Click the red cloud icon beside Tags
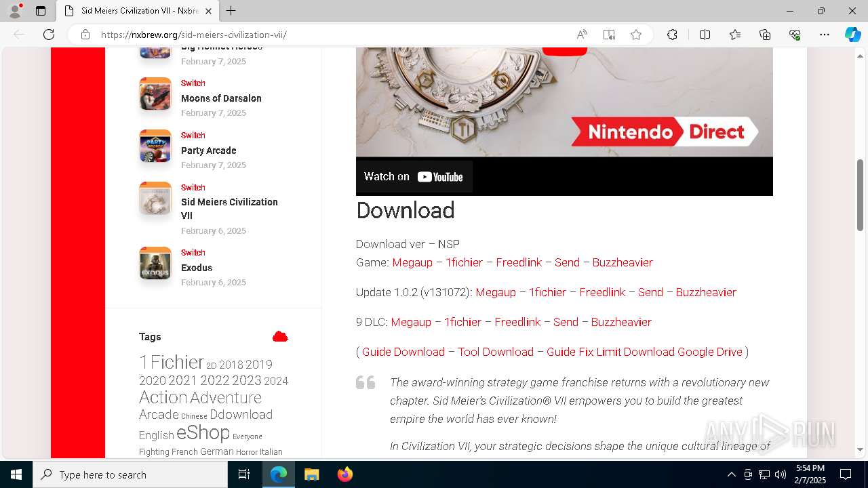 (x=280, y=337)
